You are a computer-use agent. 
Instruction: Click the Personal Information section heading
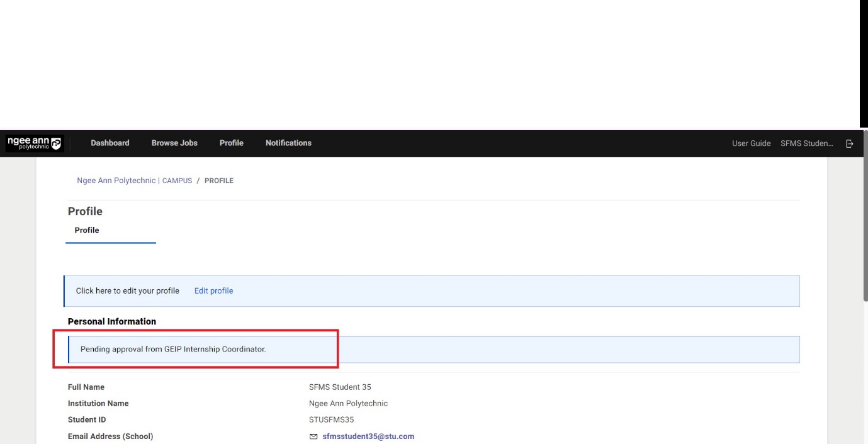112,321
